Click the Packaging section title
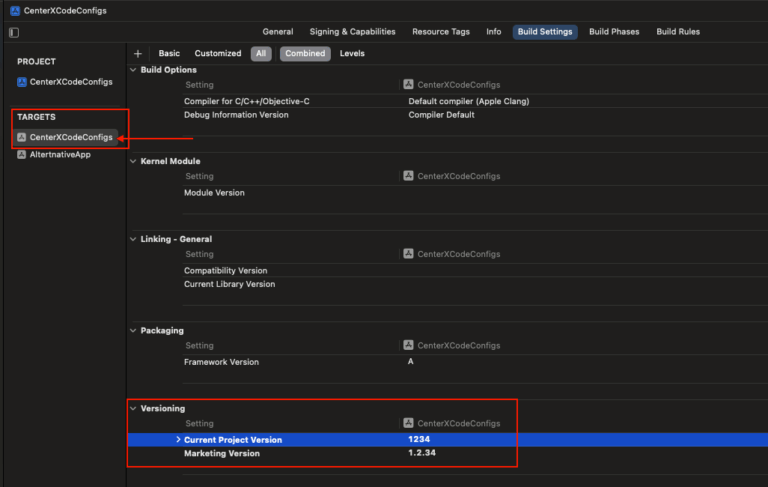The width and height of the screenshot is (768, 487). 162,330
